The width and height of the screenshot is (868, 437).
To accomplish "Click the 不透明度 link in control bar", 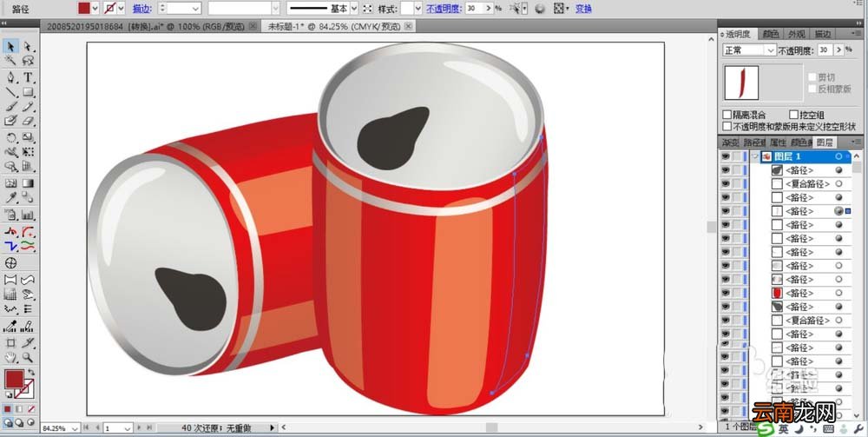I will pos(444,9).
